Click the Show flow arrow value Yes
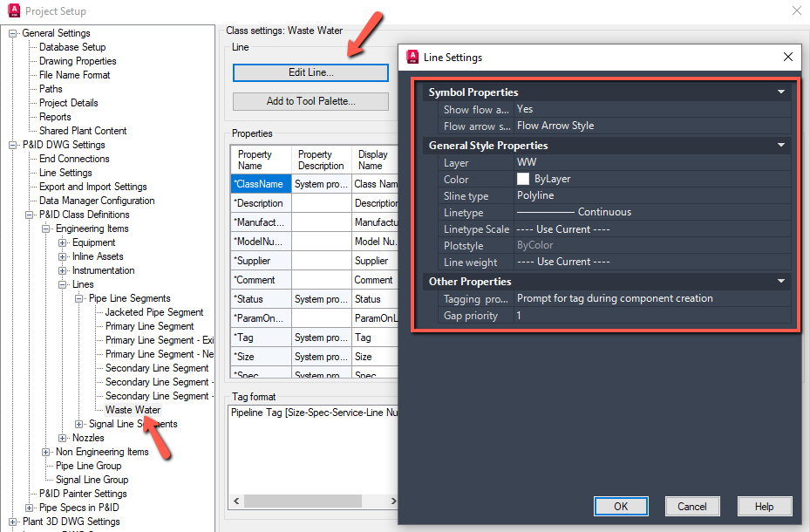 pos(652,109)
